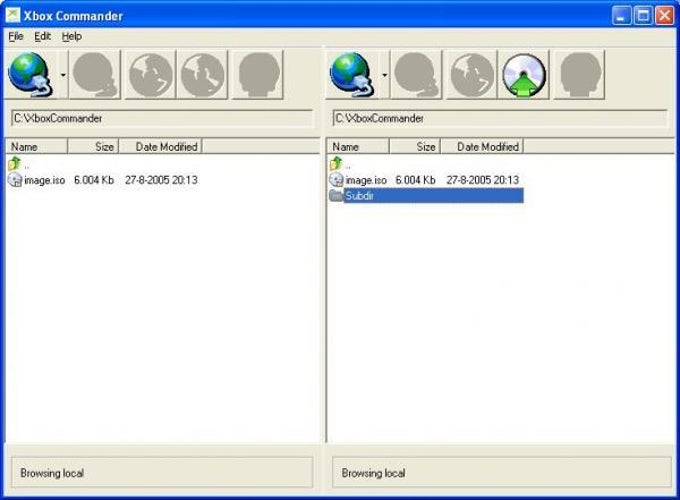Click the Xbox Commander title bar icon
The height and width of the screenshot is (500, 680).
click(x=13, y=15)
